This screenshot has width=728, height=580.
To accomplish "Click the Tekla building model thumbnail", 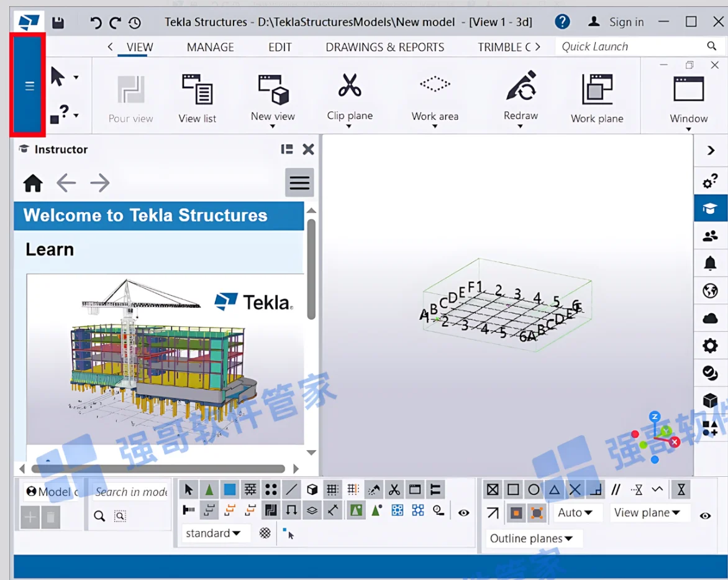I will pos(165,359).
